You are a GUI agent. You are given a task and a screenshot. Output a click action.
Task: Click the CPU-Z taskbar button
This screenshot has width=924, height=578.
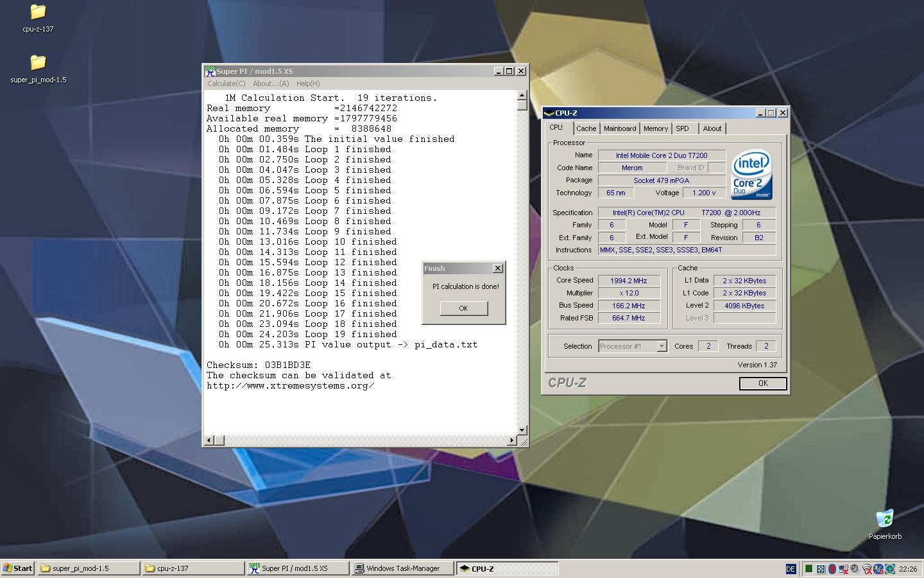click(x=508, y=568)
